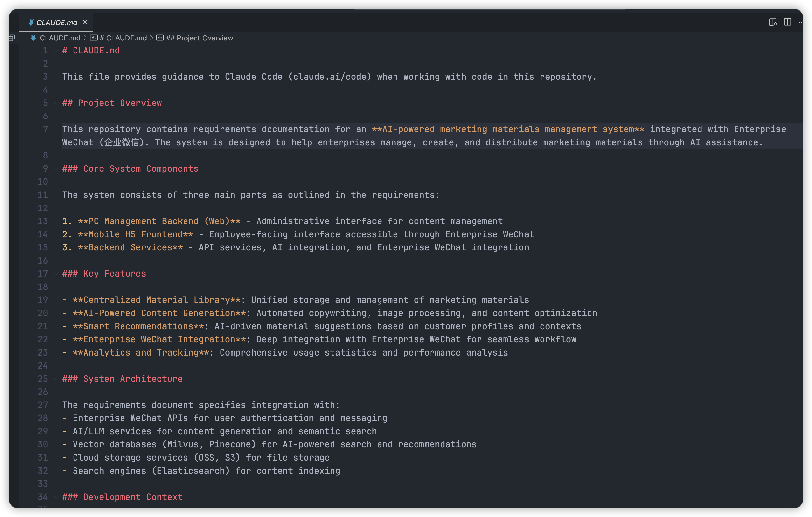The width and height of the screenshot is (812, 517).
Task: Close the CLAUDE.md tab
Action: pyautogui.click(x=85, y=22)
